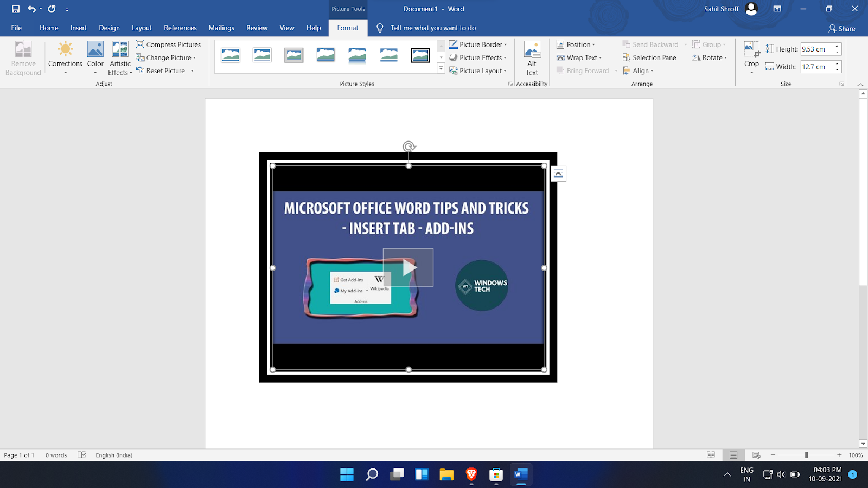Image resolution: width=868 pixels, height=488 pixels.
Task: Click the Save icon in title bar
Action: click(16, 9)
